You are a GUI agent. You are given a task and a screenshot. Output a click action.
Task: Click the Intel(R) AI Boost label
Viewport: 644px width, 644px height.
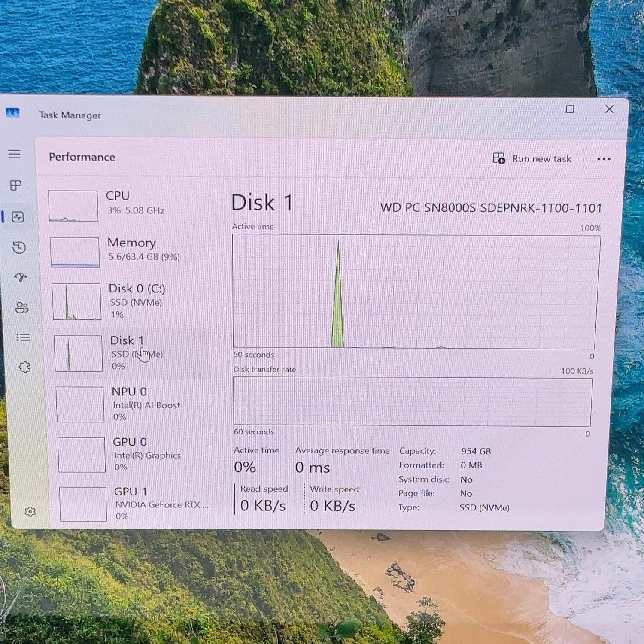pyautogui.click(x=146, y=405)
